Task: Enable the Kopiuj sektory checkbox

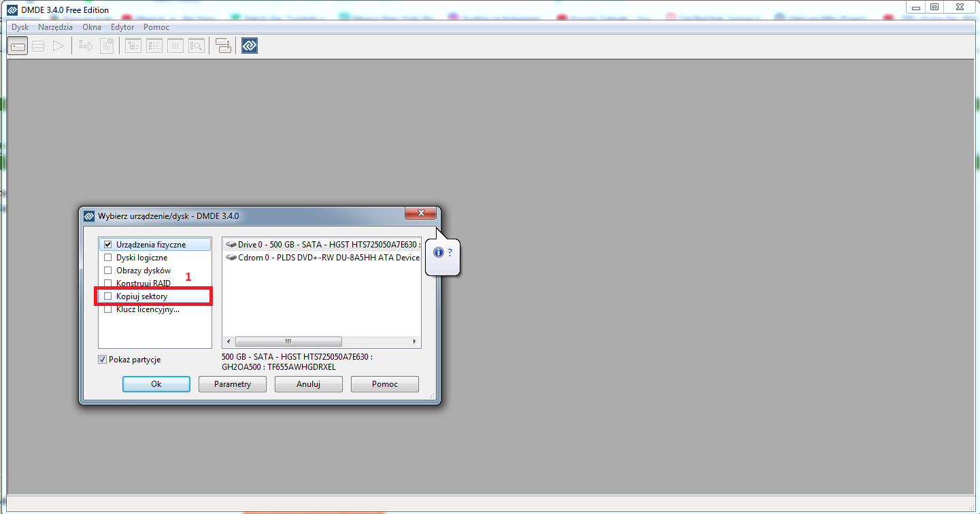Action: [x=107, y=296]
